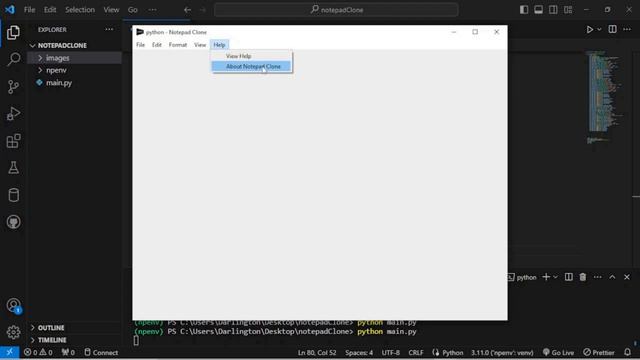Open the Accounts icon in activity bar
This screenshot has height=360, width=640.
pos(13,306)
